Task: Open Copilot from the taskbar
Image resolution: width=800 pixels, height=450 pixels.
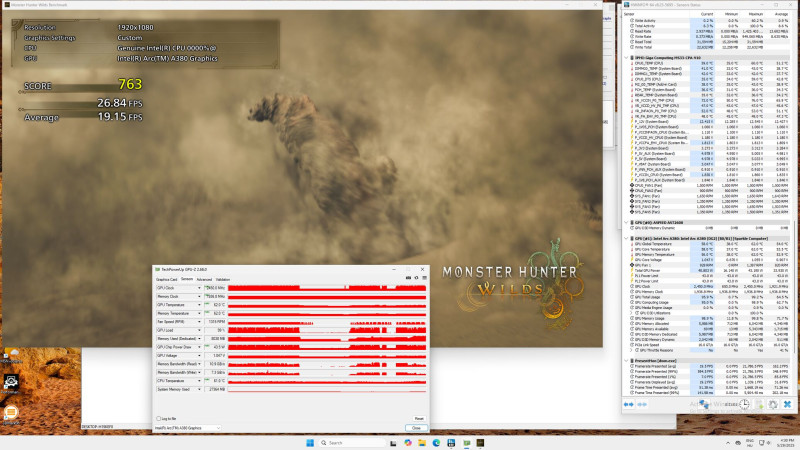Action: pyautogui.click(x=408, y=443)
